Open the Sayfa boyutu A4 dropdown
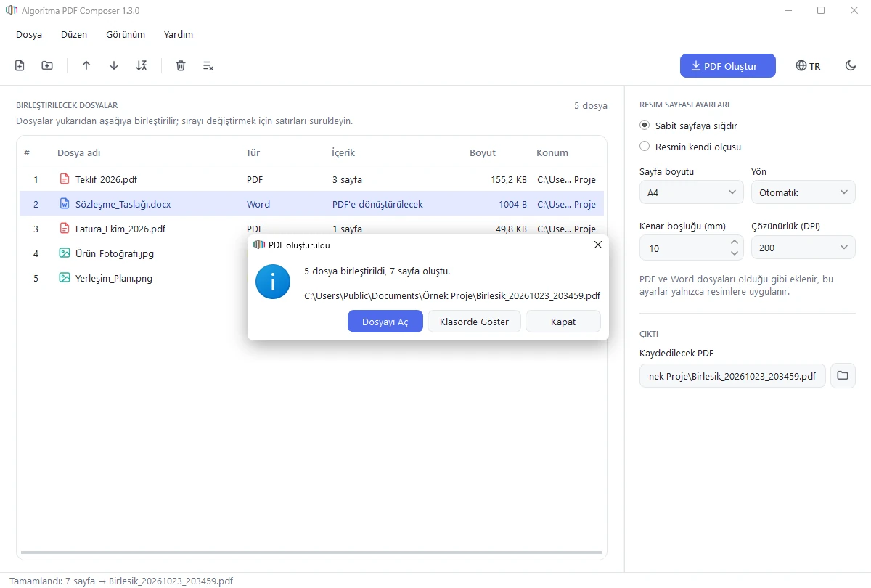Screen dimensions: 871x588 coord(692,192)
